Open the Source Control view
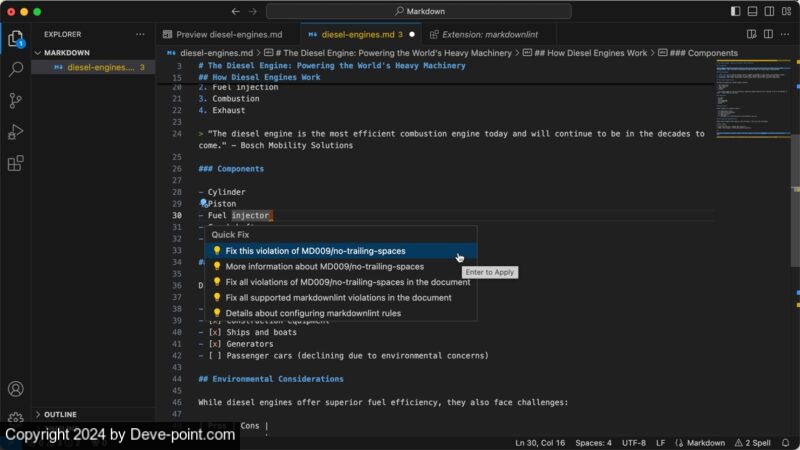Viewport: 800px width, 450px height. pos(15,101)
